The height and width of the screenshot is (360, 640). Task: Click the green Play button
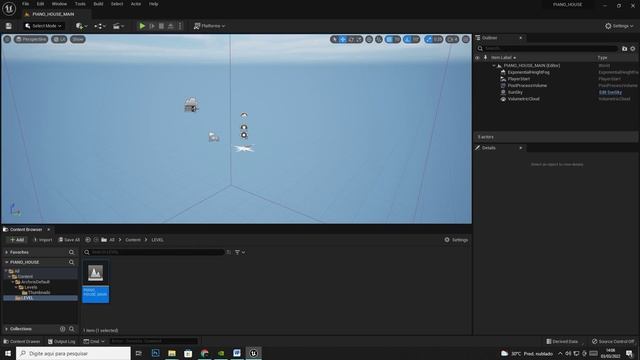pyautogui.click(x=142, y=26)
